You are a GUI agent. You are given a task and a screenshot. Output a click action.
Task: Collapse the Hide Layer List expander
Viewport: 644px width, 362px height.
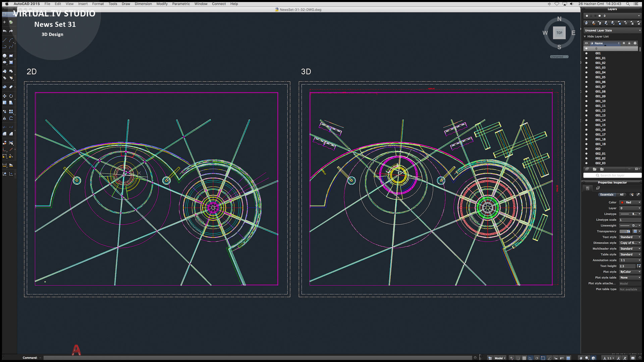pyautogui.click(x=585, y=37)
